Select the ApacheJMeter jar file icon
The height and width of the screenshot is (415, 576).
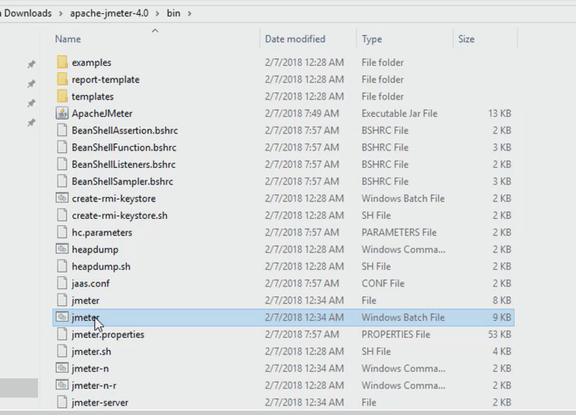pos(62,113)
